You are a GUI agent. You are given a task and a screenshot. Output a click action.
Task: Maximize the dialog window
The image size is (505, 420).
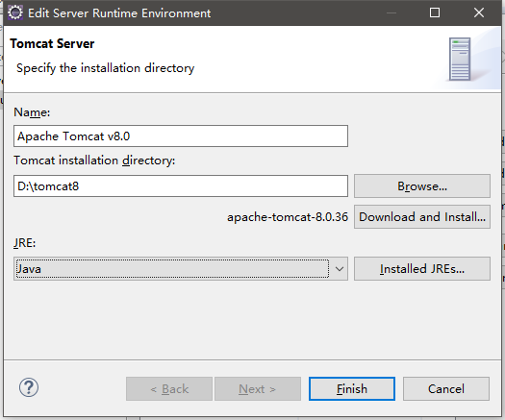coord(435,12)
